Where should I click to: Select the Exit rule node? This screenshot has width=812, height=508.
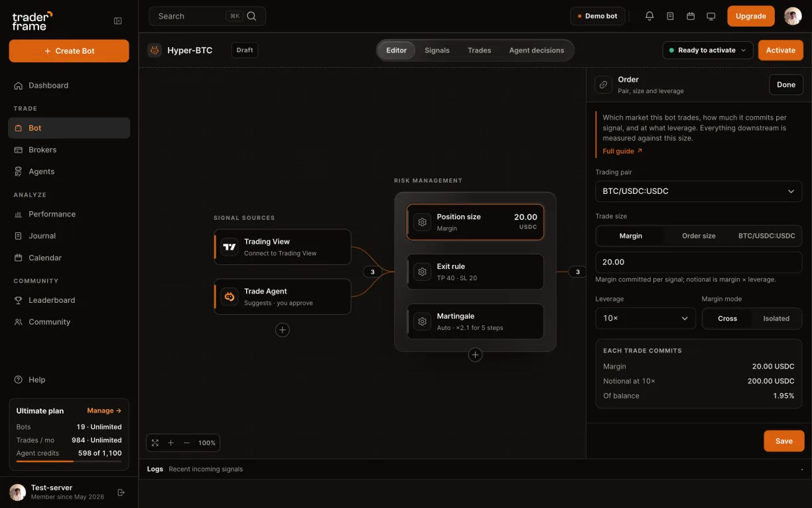(475, 272)
